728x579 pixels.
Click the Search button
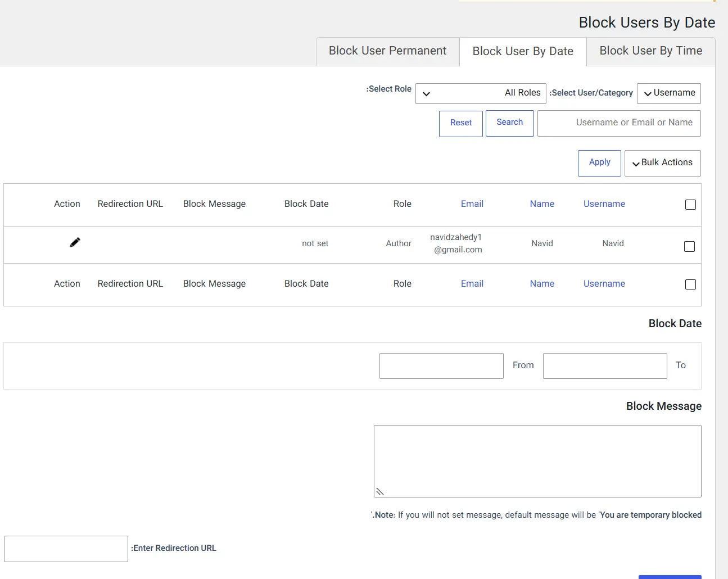[510, 123]
